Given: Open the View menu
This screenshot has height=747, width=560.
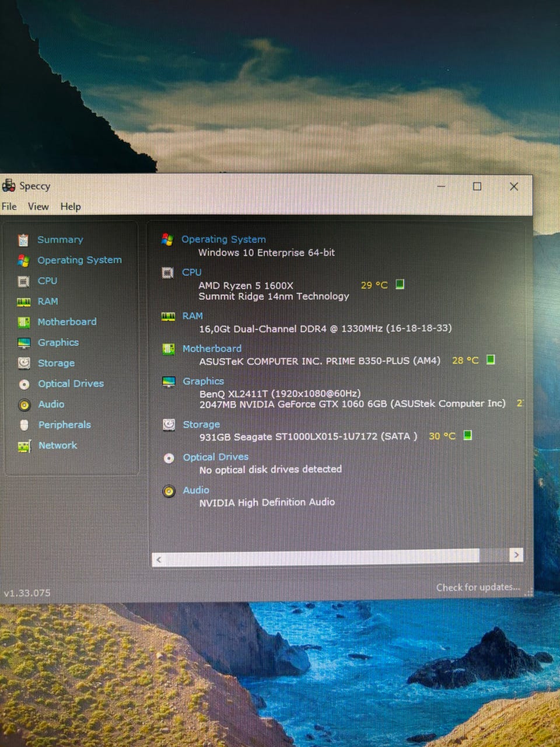Looking at the screenshot, I should (38, 207).
